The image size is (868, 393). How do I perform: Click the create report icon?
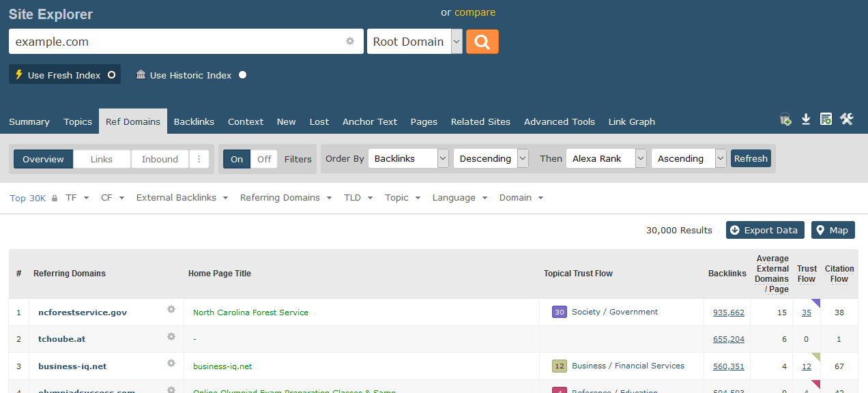826,119
